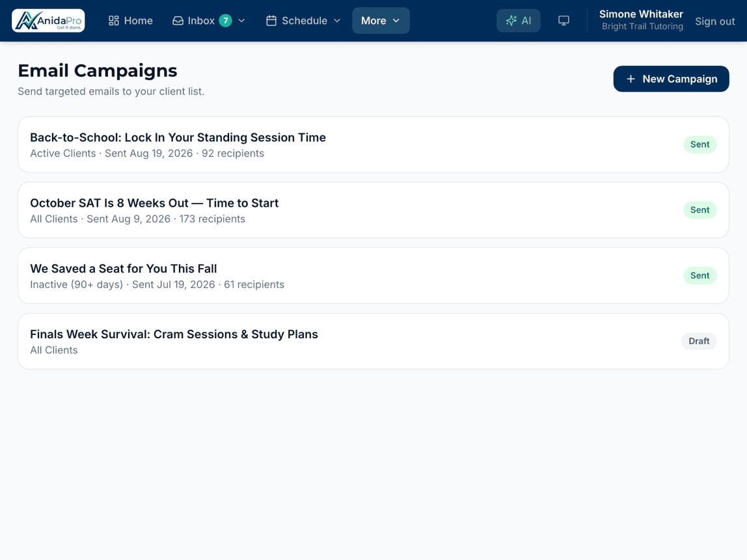The height and width of the screenshot is (560, 747).
Task: Click 'Inactive (90+ days)' campaign details line
Action: (157, 285)
